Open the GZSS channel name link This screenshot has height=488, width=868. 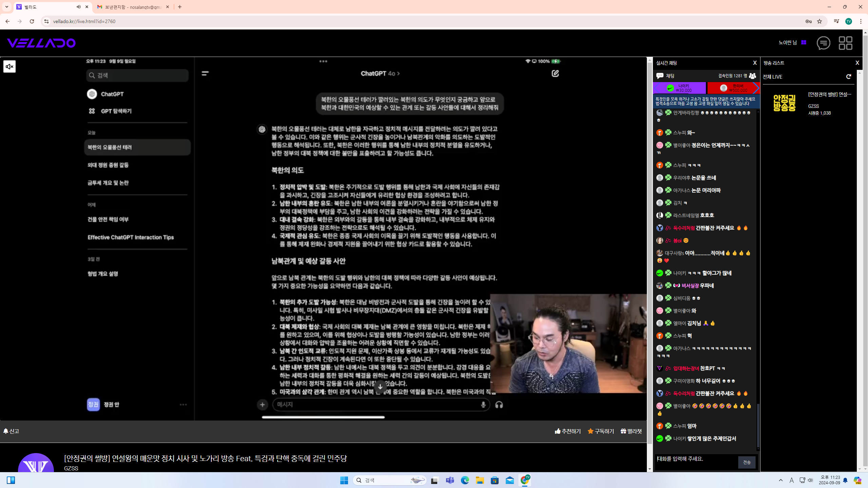tap(71, 468)
